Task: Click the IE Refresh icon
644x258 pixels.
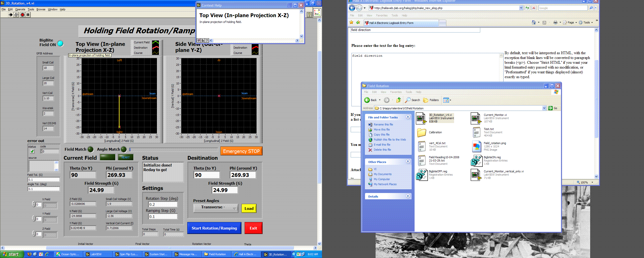Action: click(527, 8)
